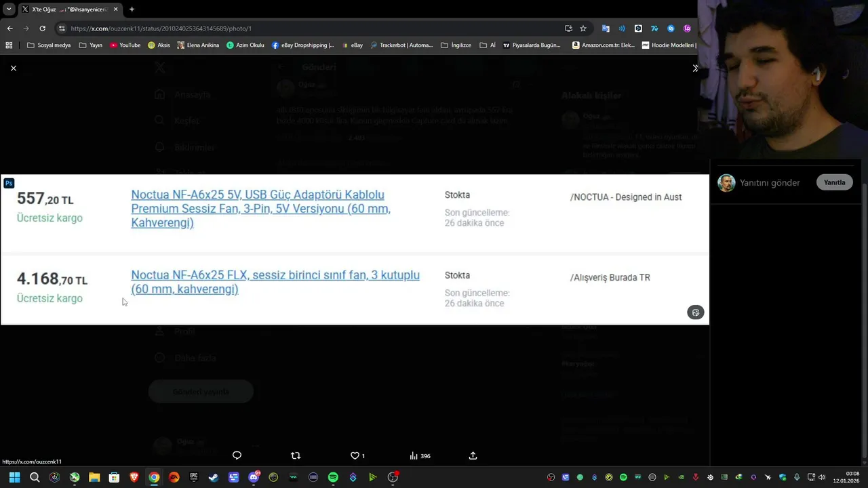Click price text 557,20 TL

tap(45, 199)
